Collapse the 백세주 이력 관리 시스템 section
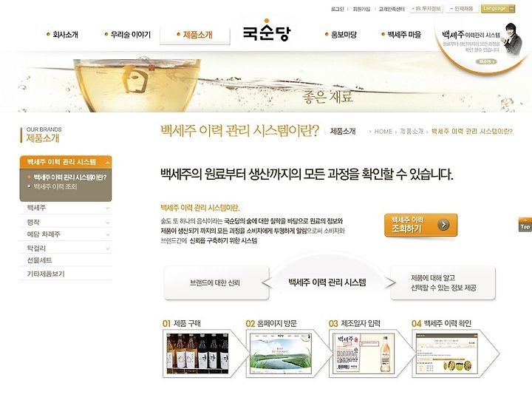This screenshot has width=532, height=406. (x=107, y=163)
